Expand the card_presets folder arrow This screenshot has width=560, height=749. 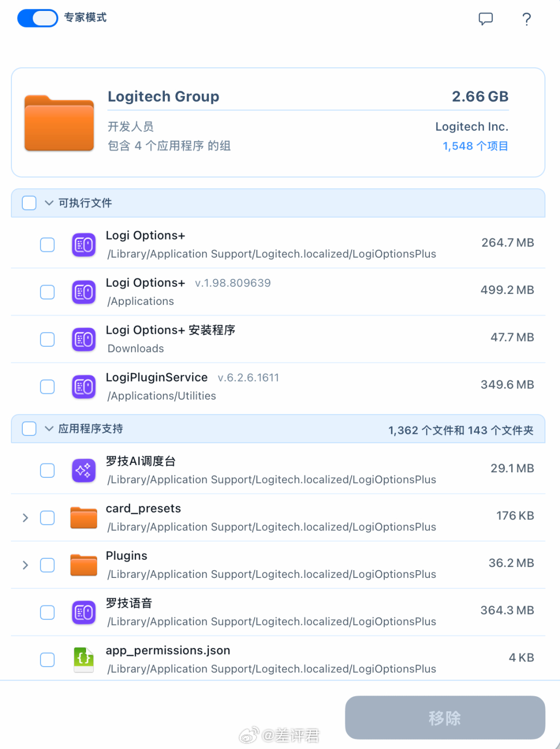tap(25, 518)
